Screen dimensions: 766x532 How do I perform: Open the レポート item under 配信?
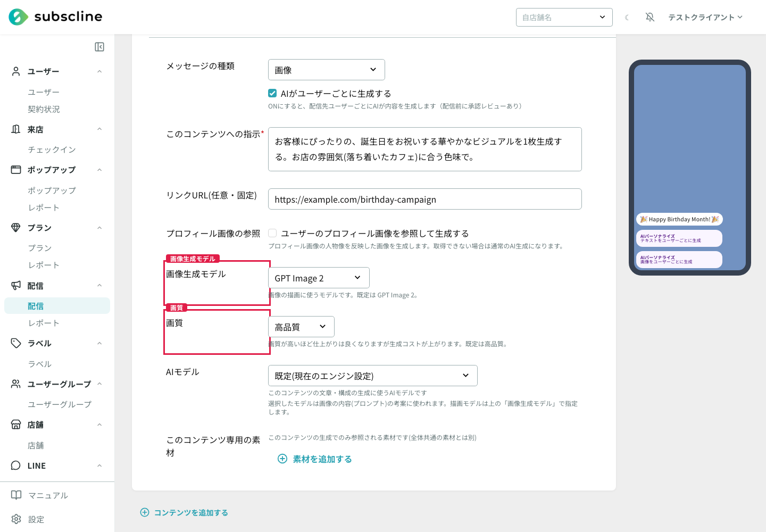pyautogui.click(x=44, y=323)
